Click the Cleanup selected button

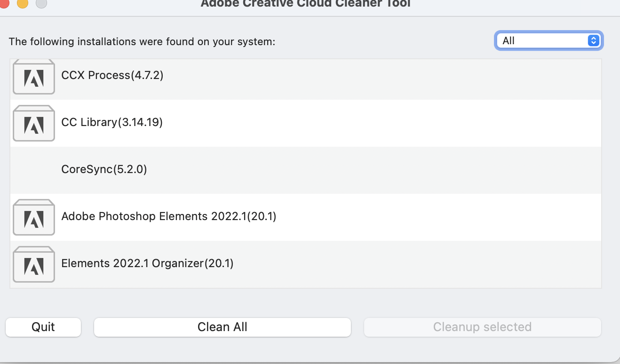click(482, 327)
